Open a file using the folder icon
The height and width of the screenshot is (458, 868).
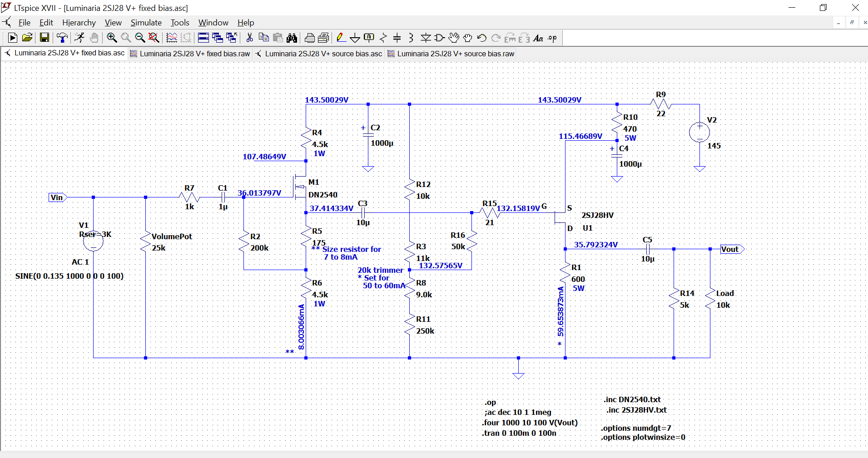(x=27, y=38)
